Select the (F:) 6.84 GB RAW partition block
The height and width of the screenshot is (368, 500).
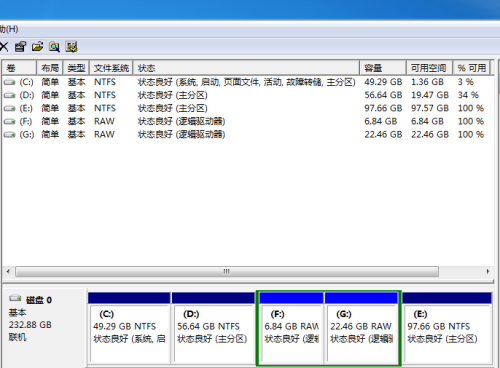(x=291, y=327)
